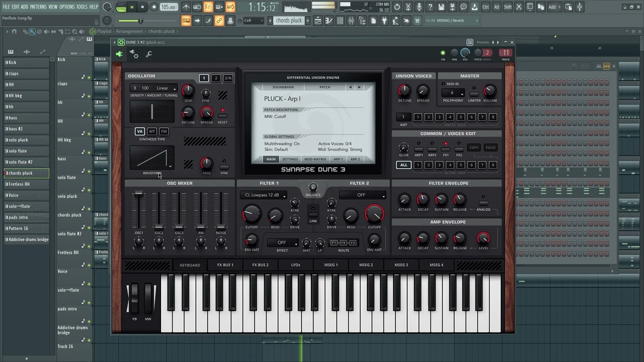Select oscillator 1 button
Image resolution: width=644 pixels, height=362 pixels.
204,78
